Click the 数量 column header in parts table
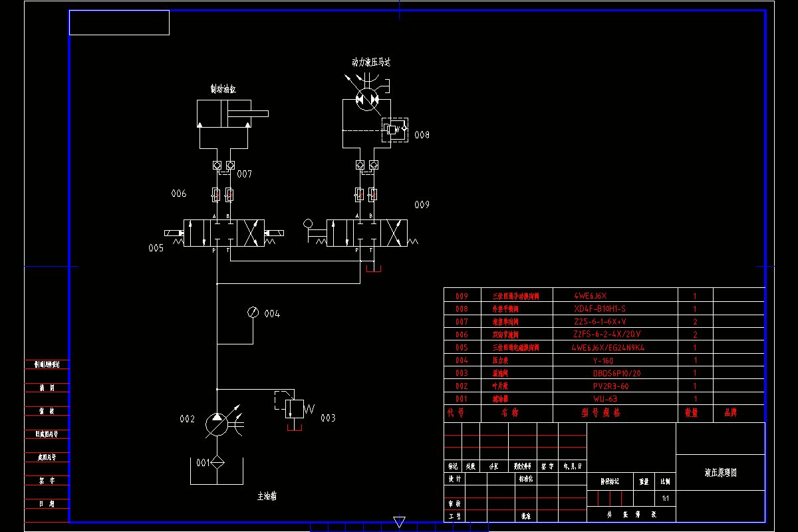 pos(692,413)
